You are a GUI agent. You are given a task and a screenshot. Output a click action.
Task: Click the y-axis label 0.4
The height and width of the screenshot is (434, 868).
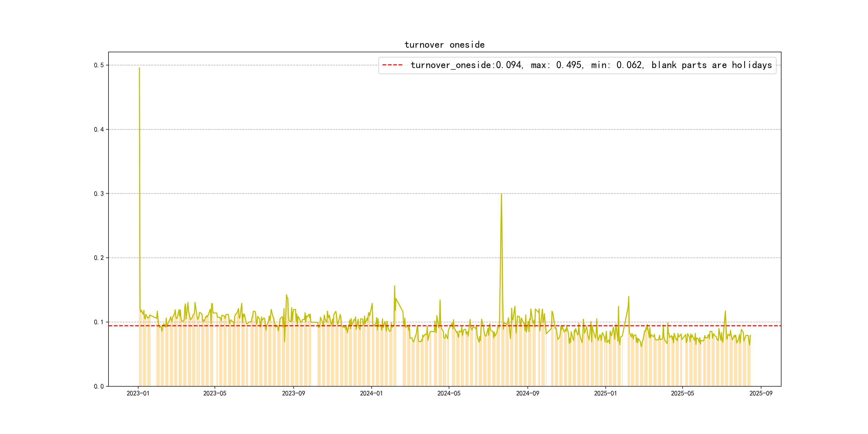pyautogui.click(x=99, y=129)
